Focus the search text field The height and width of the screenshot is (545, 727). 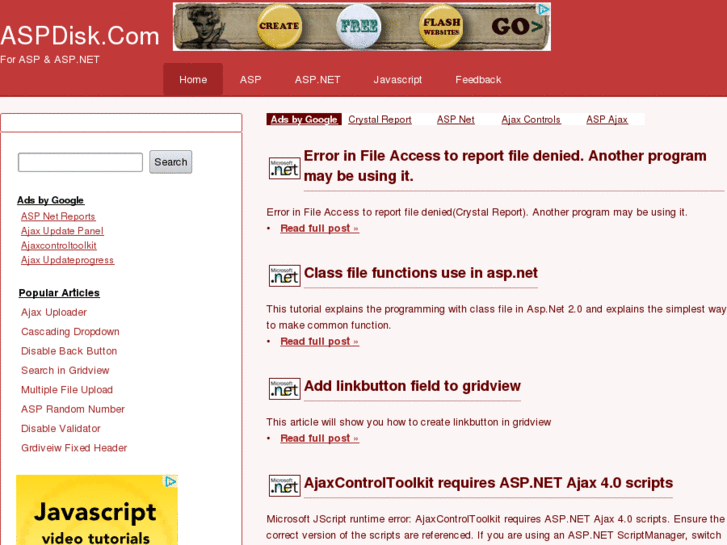pyautogui.click(x=80, y=162)
